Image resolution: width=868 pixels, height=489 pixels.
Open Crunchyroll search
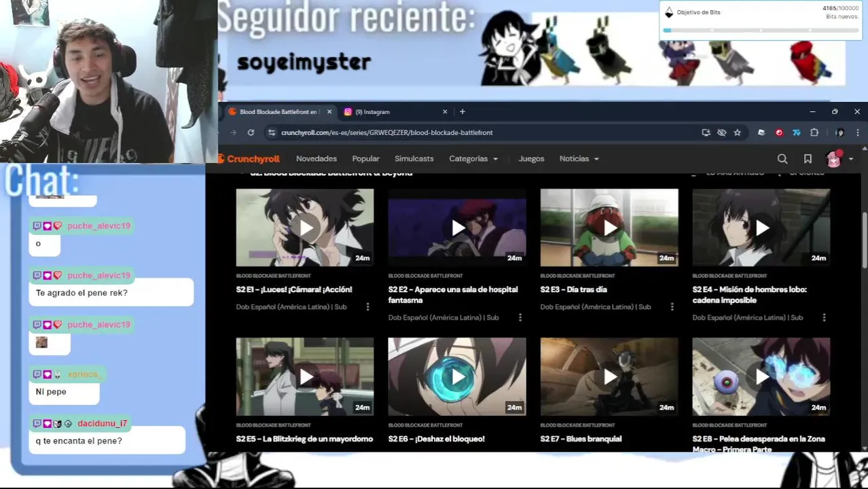[782, 159]
